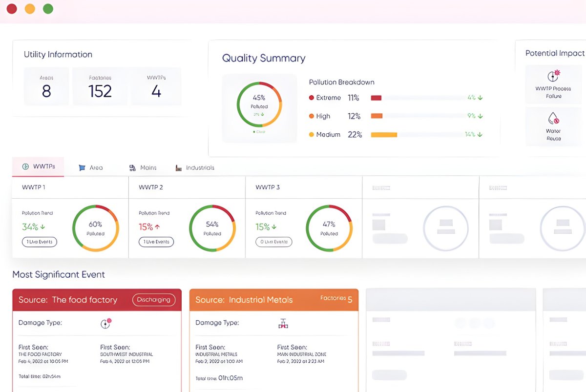Click the red 15% up trend in WWTP 2
Screen dimensions: 586x392
point(149,227)
